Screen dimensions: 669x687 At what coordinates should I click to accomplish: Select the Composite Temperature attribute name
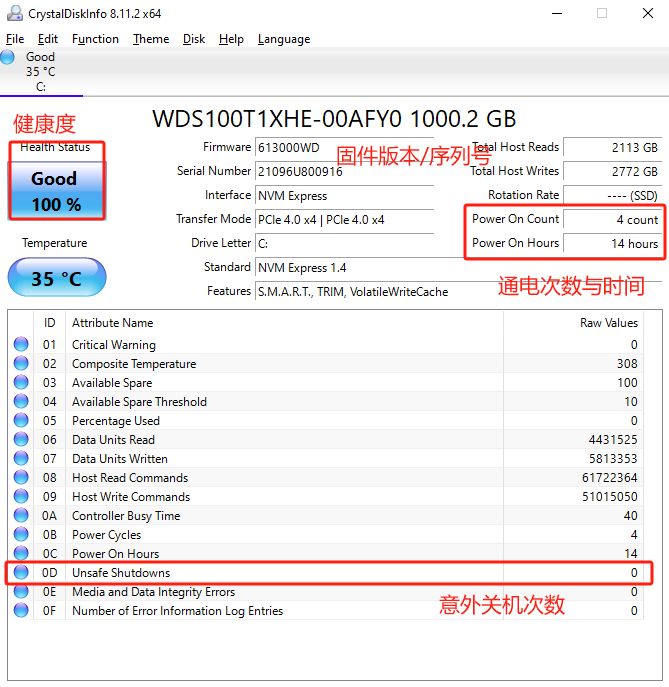pos(134,364)
